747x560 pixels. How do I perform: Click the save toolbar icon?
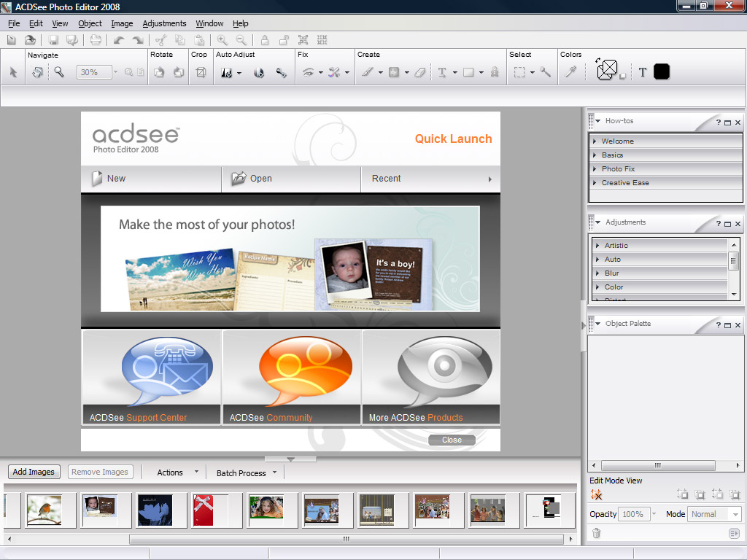[53, 40]
